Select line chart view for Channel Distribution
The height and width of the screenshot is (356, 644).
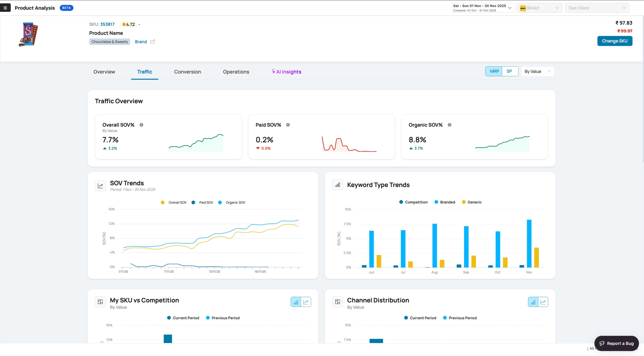point(543,302)
